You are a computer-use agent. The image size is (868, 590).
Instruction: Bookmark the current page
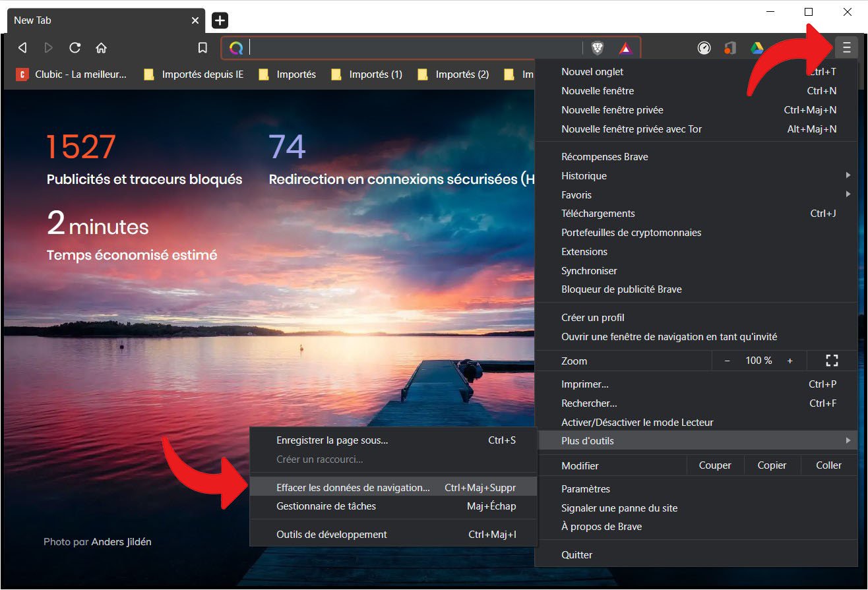202,47
